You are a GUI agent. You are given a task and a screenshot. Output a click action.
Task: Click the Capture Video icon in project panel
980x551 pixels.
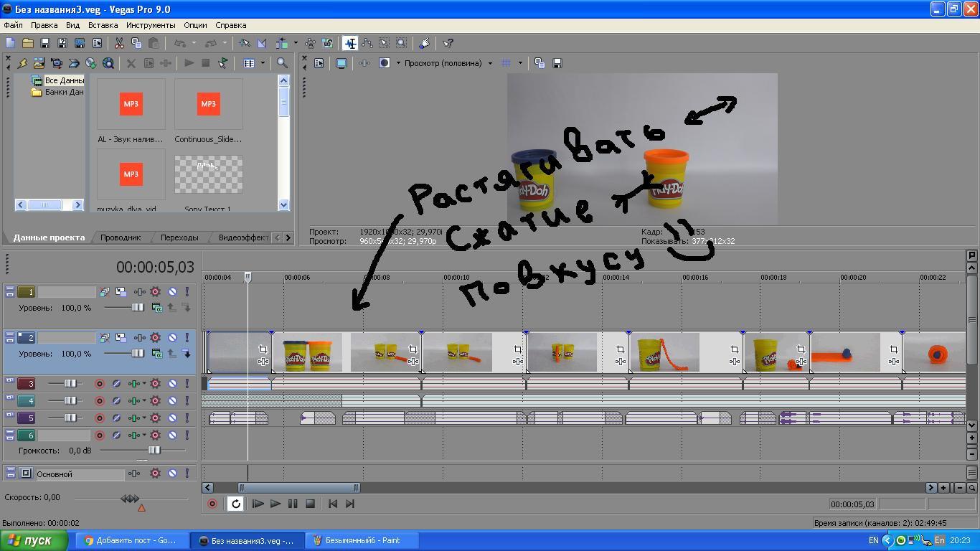pyautogui.click(x=56, y=63)
